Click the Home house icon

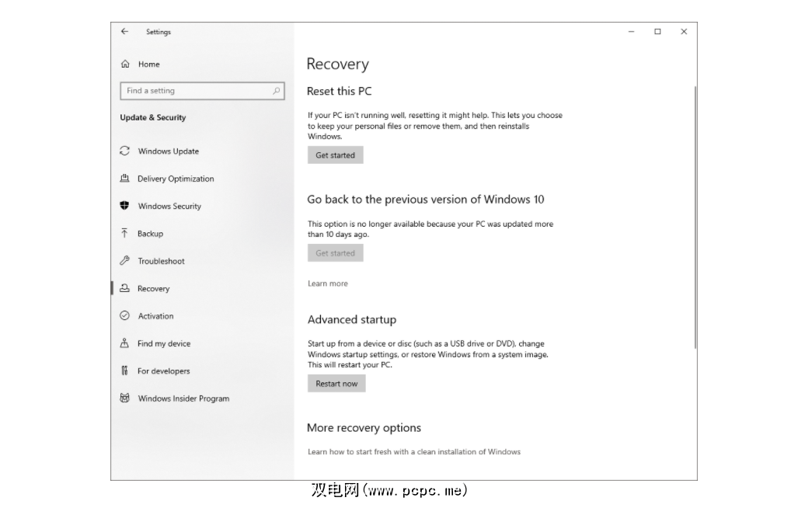pos(125,64)
